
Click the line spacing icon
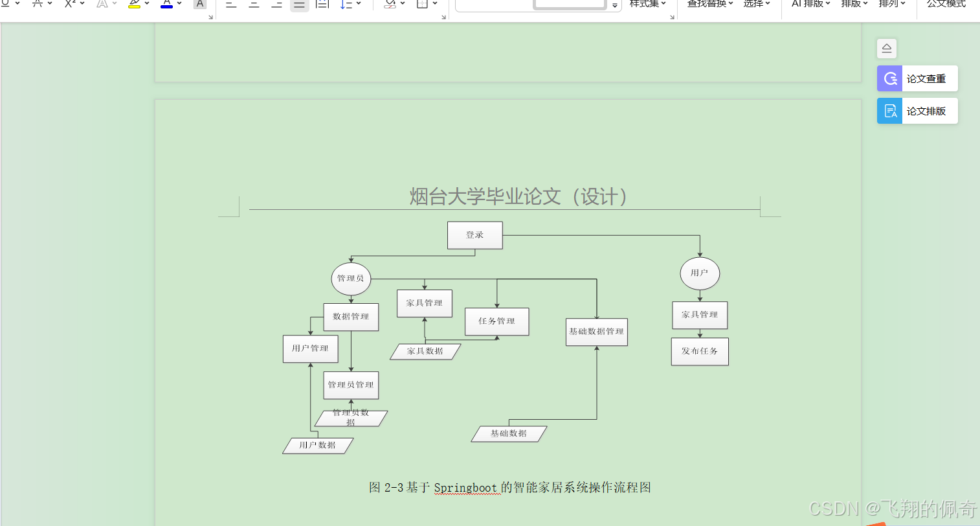(346, 4)
